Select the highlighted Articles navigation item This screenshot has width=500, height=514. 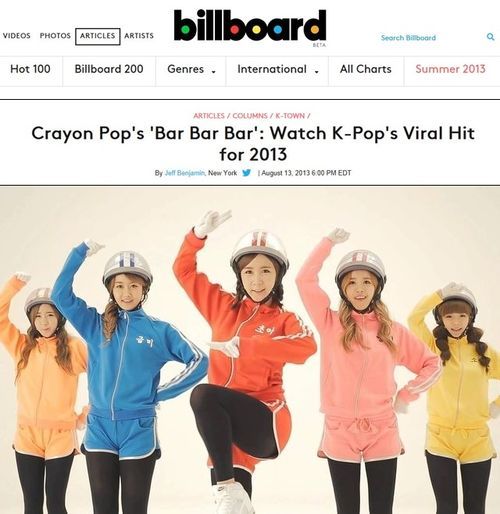pyautogui.click(x=98, y=36)
